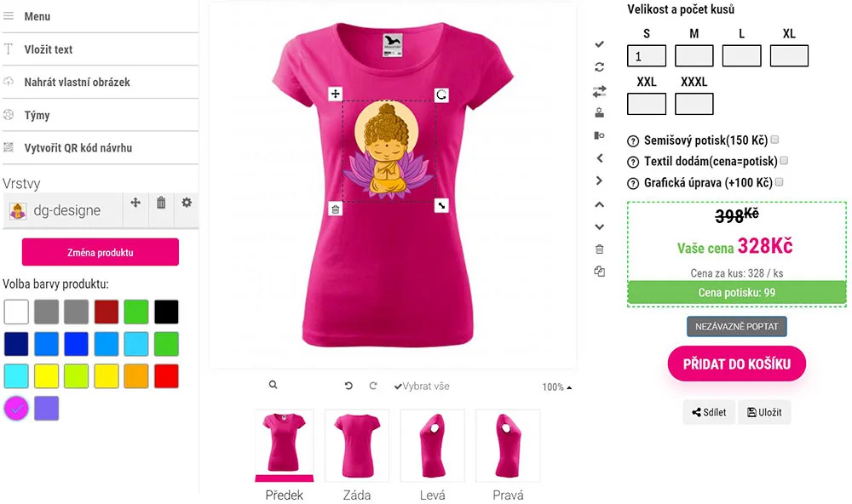Viewport: 852px width, 504px height.
Task: Click PŘIDAT DO KOŠÍKU button
Action: pos(737,364)
